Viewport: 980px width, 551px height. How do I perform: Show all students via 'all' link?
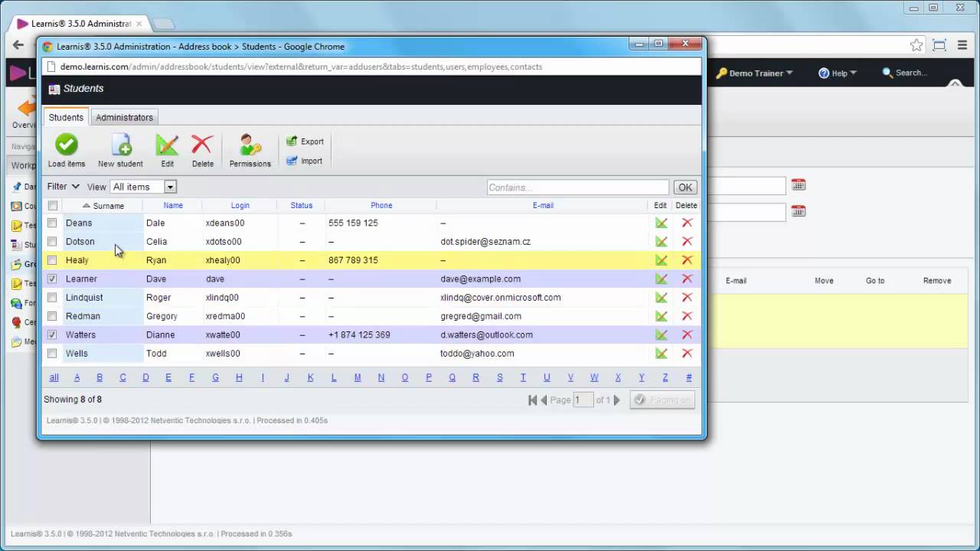pos(54,377)
